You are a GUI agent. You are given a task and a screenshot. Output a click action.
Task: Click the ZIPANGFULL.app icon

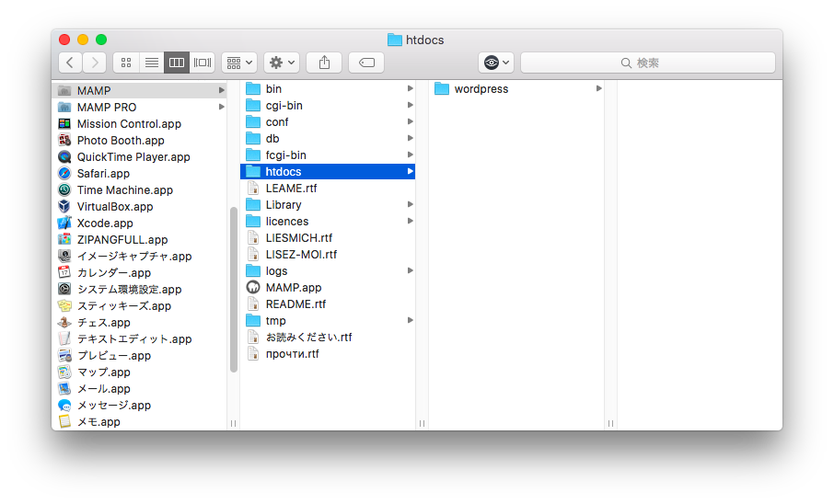click(64, 239)
